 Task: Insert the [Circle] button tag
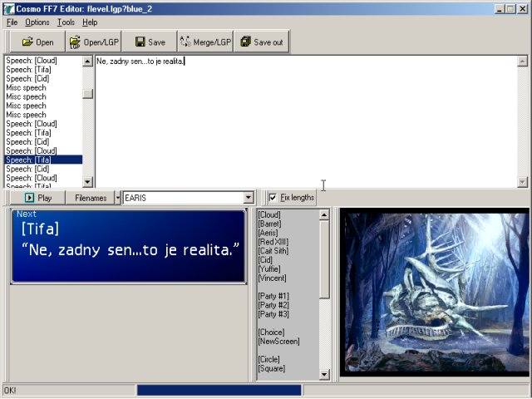pyautogui.click(x=269, y=359)
